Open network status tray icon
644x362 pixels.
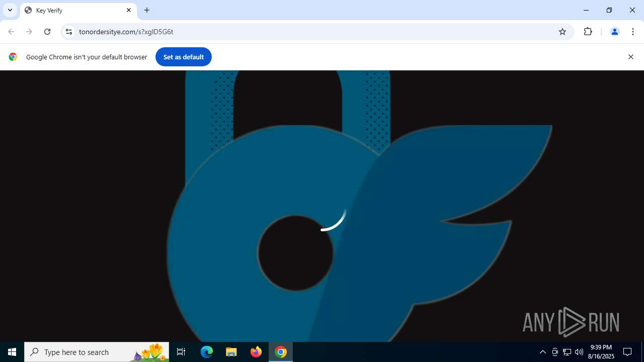pos(567,352)
